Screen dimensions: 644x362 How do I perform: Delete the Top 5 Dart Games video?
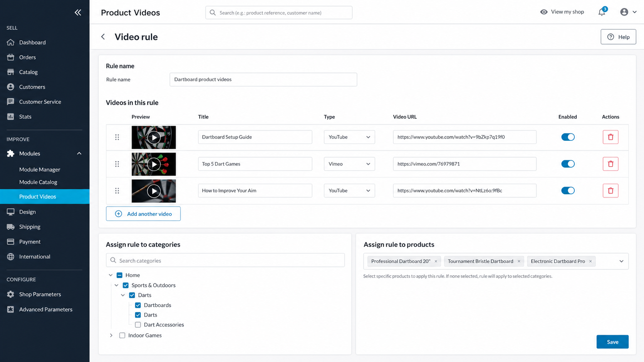point(610,164)
